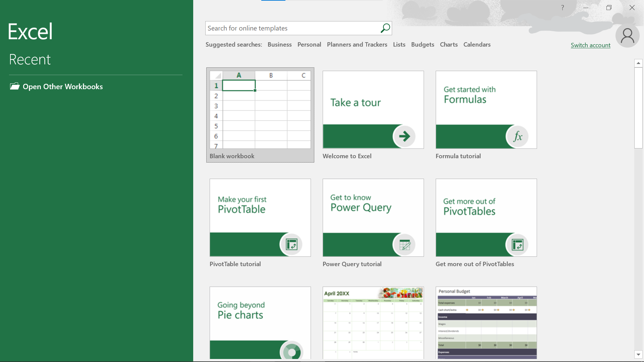Click the Help question mark icon
644x362 pixels.
point(562,7)
